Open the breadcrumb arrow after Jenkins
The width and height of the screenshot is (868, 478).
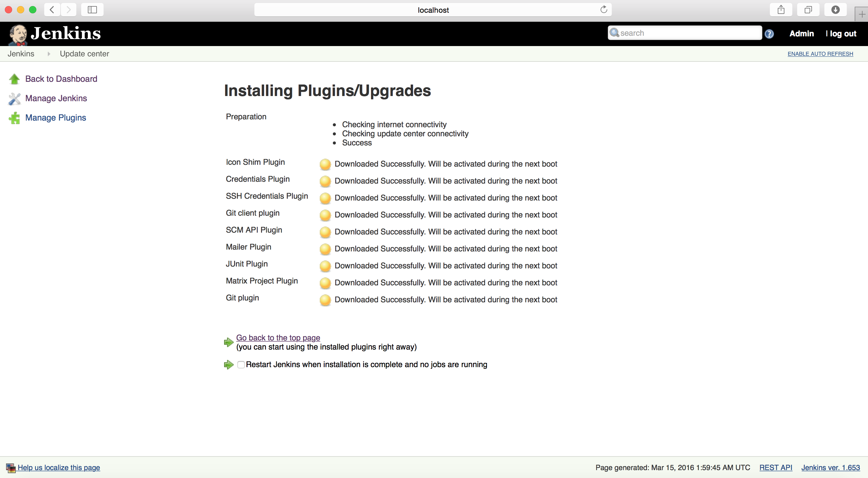click(49, 54)
